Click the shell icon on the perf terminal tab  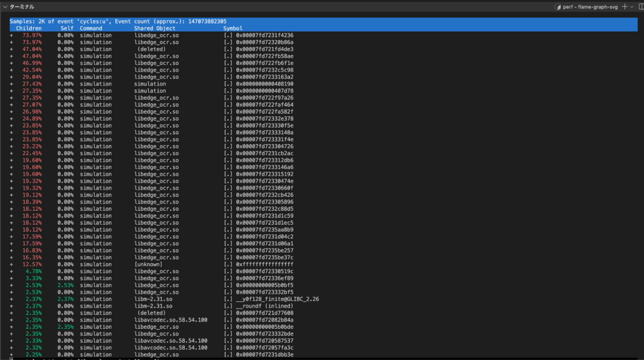558,7
